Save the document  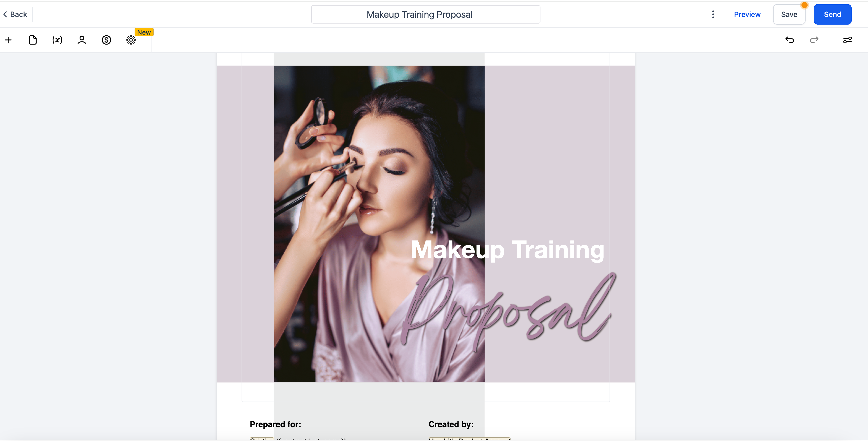tap(789, 14)
